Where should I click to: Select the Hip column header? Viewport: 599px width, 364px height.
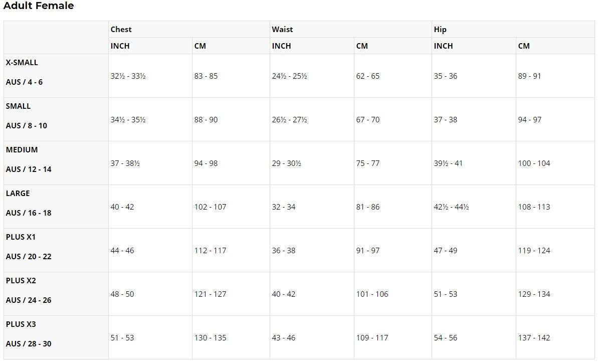[440, 30]
